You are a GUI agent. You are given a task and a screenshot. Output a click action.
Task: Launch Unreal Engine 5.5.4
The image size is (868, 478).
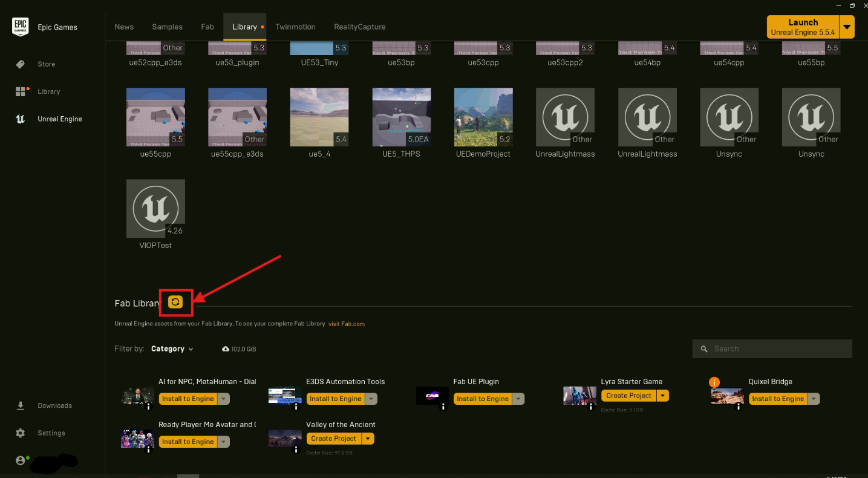click(x=803, y=27)
